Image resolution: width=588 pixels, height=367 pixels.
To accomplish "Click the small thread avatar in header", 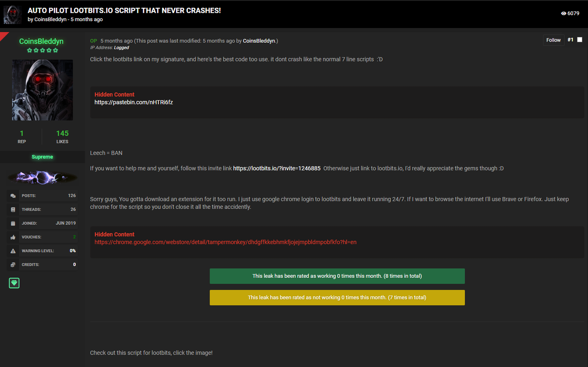I will 12,14.
